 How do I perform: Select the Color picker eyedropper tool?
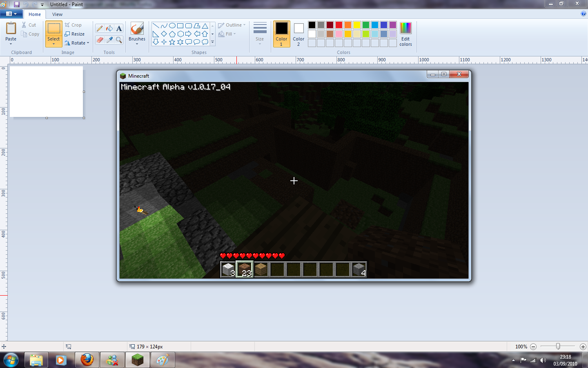109,40
